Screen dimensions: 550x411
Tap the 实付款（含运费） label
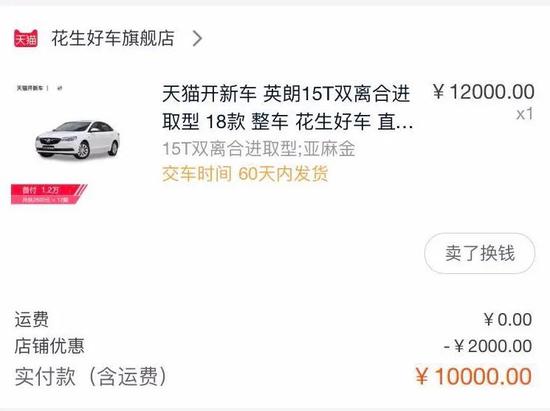pyautogui.click(x=91, y=376)
